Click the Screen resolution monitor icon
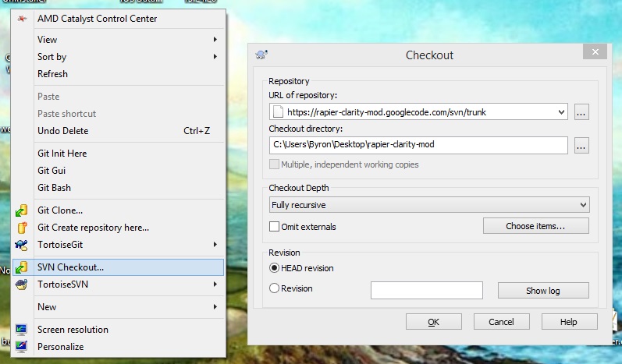The height and width of the screenshot is (364, 622). 21,330
